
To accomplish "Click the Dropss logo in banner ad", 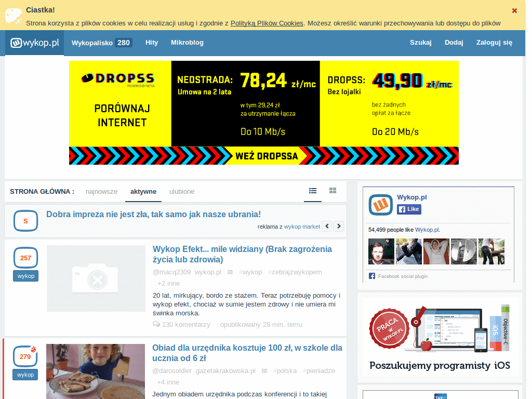I will click(118, 79).
